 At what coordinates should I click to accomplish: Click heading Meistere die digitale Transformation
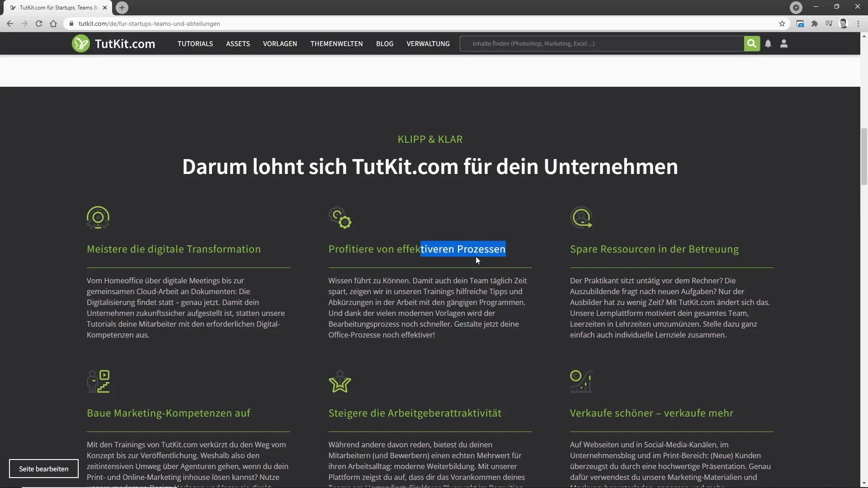[x=174, y=249]
